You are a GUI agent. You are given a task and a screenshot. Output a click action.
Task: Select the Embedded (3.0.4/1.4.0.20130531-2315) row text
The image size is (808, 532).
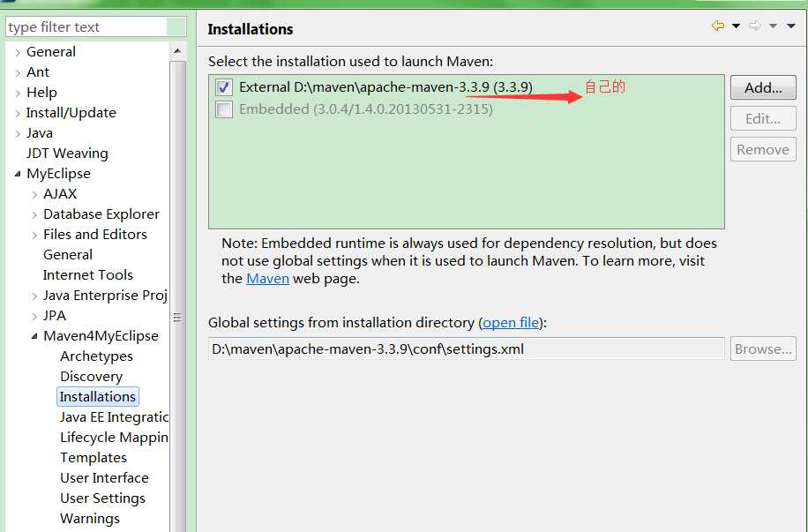coord(366,109)
